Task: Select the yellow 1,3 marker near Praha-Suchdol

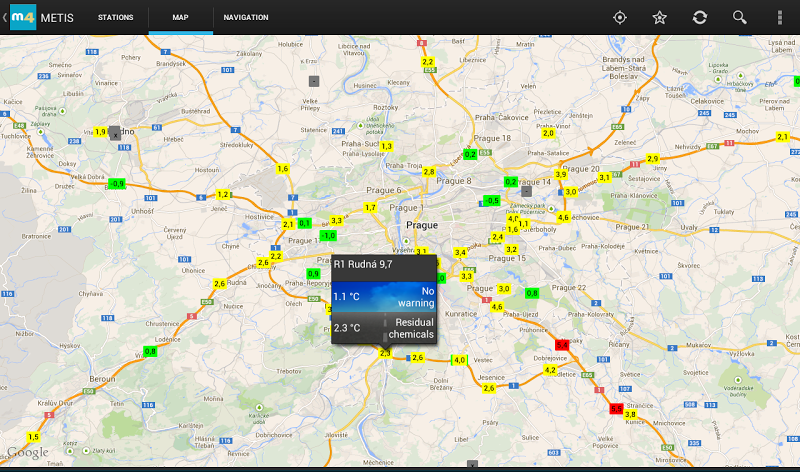Action: 386,146
